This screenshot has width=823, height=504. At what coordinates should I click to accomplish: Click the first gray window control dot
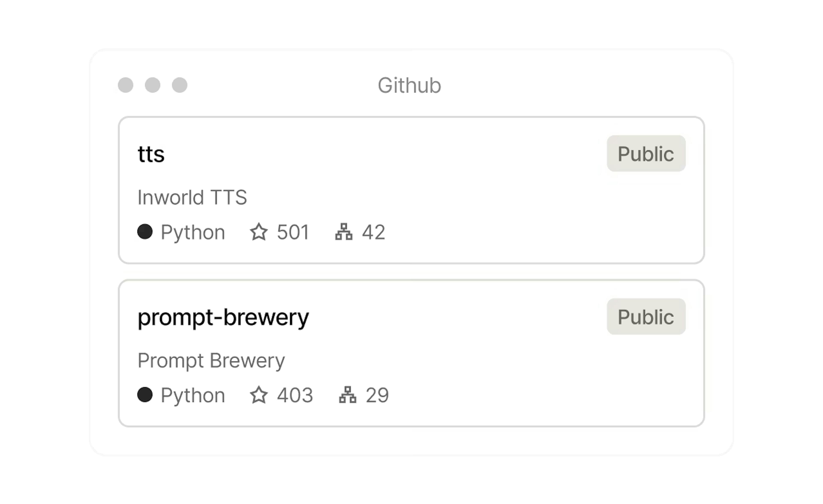click(126, 85)
